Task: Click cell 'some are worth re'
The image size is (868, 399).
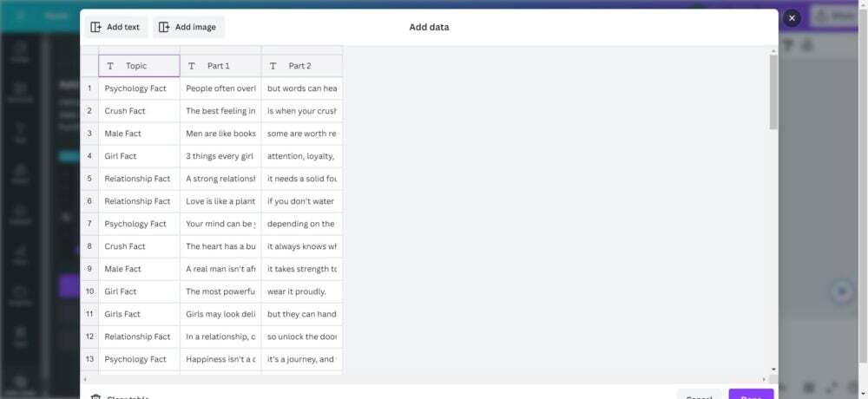Action: pos(302,134)
